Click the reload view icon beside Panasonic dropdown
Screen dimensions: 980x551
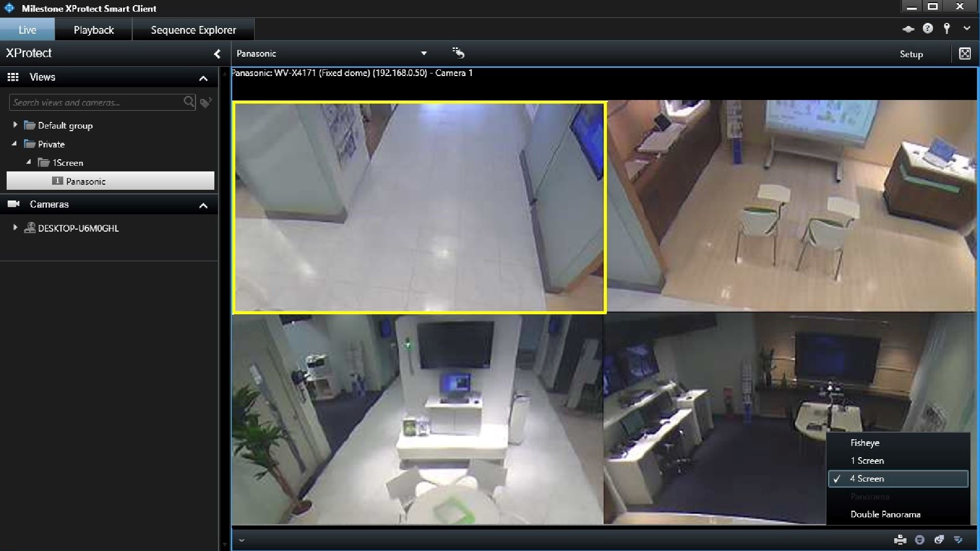coord(458,53)
